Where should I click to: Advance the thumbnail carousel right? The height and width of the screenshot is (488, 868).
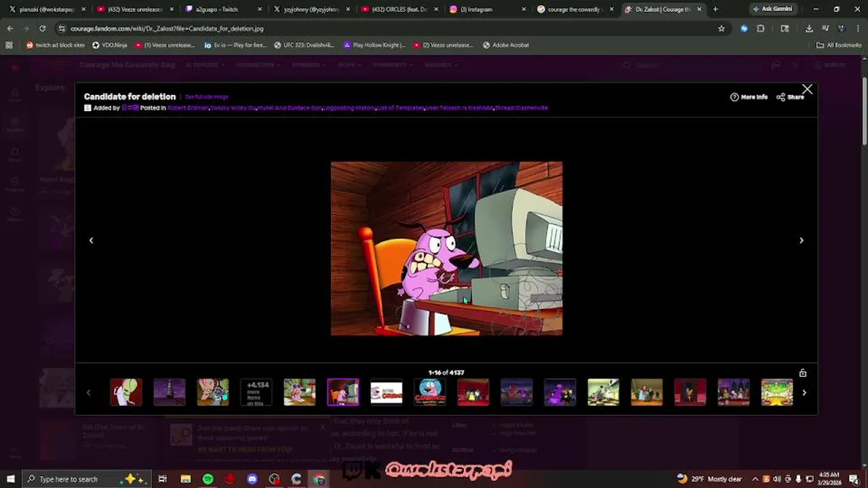point(804,392)
